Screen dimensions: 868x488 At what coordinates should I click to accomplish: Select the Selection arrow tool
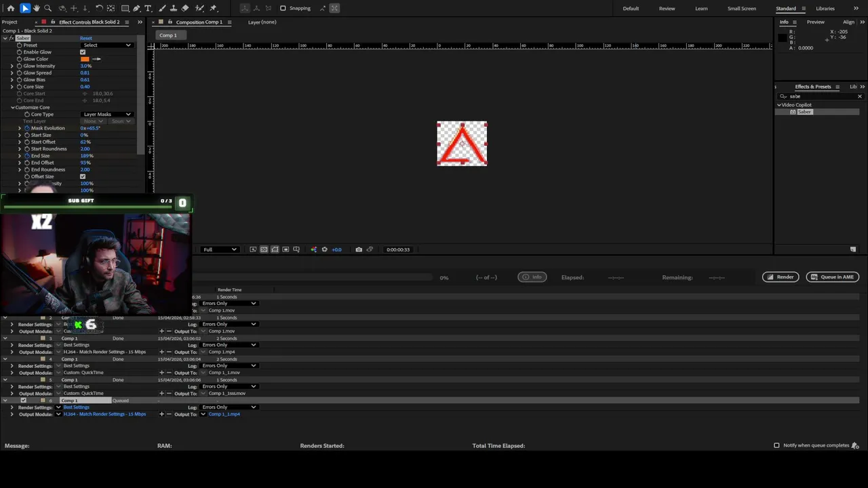click(25, 8)
